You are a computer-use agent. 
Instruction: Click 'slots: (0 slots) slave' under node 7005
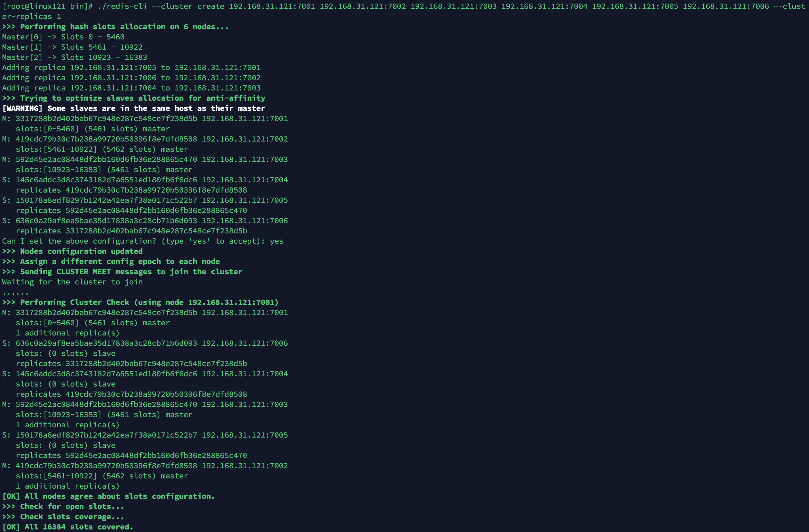(x=66, y=446)
